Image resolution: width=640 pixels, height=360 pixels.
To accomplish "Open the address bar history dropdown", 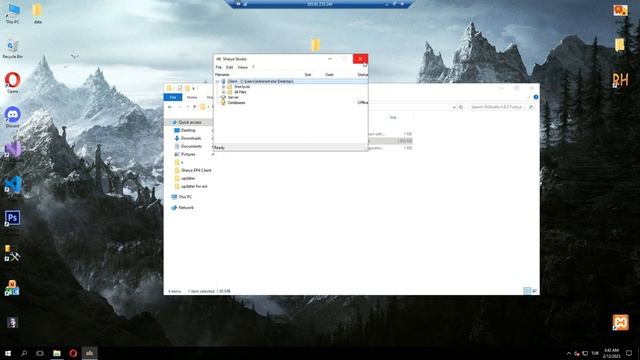I will pyautogui.click(x=454, y=107).
